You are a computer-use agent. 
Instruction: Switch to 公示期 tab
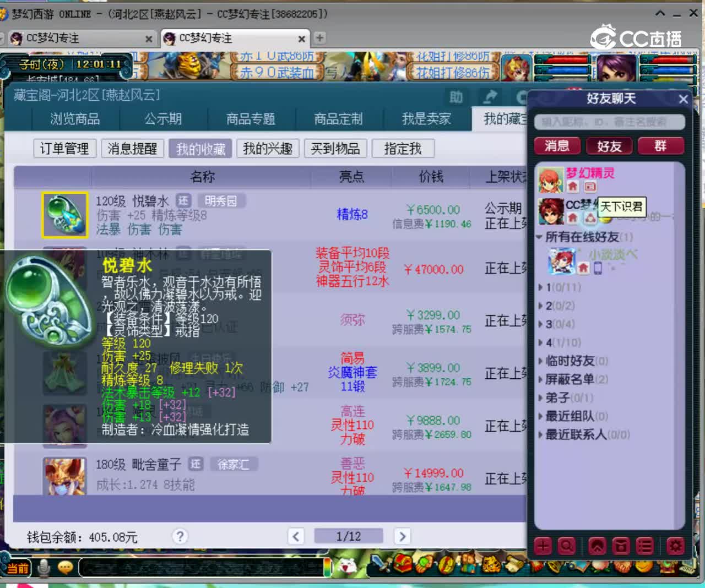click(163, 119)
